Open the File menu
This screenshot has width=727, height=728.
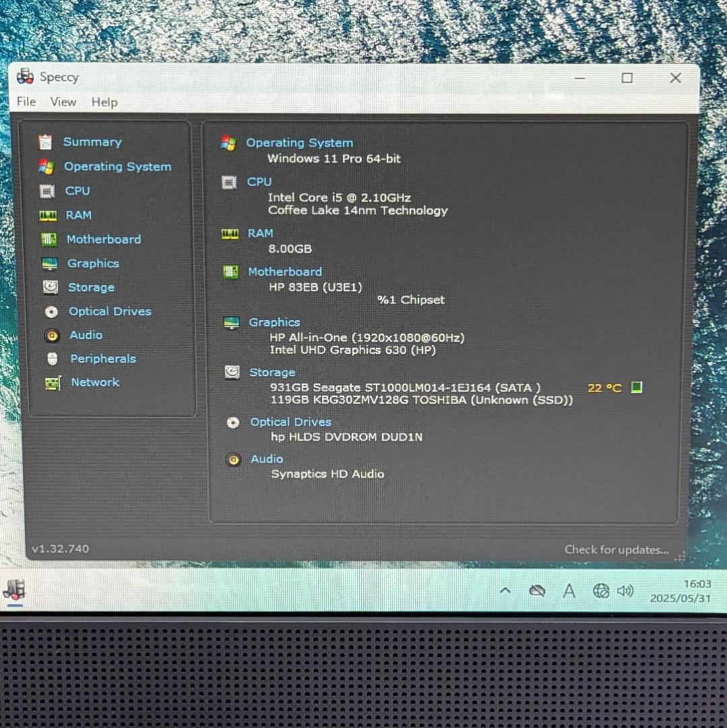click(x=26, y=102)
